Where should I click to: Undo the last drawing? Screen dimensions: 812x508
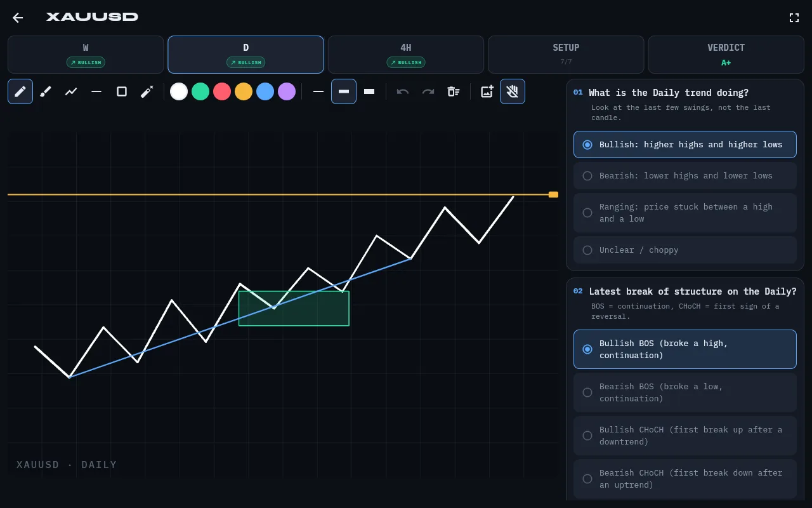point(403,91)
